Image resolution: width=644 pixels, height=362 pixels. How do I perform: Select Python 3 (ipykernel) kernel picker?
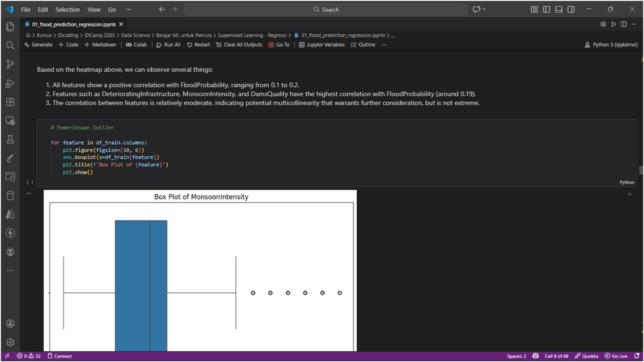point(611,45)
